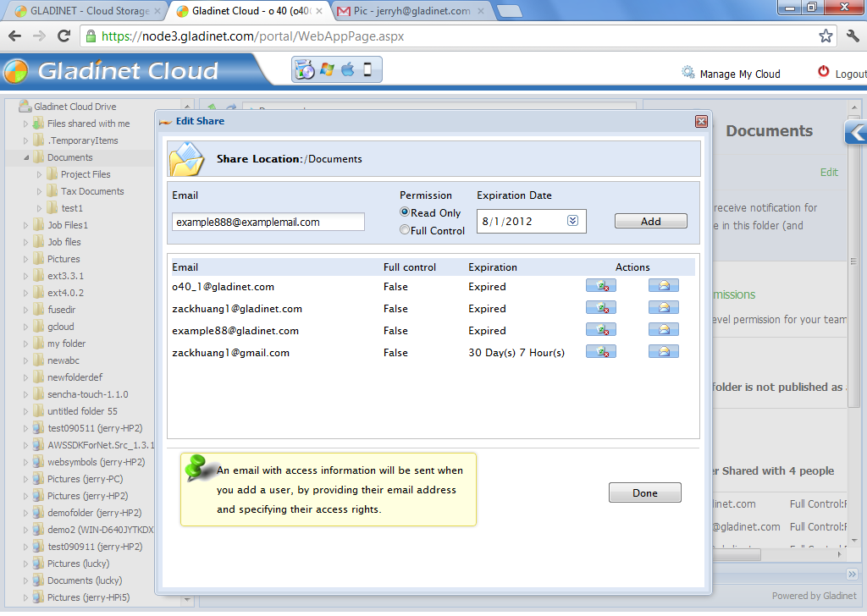The width and height of the screenshot is (867, 616).
Task: Click the Email input field
Action: coord(268,222)
